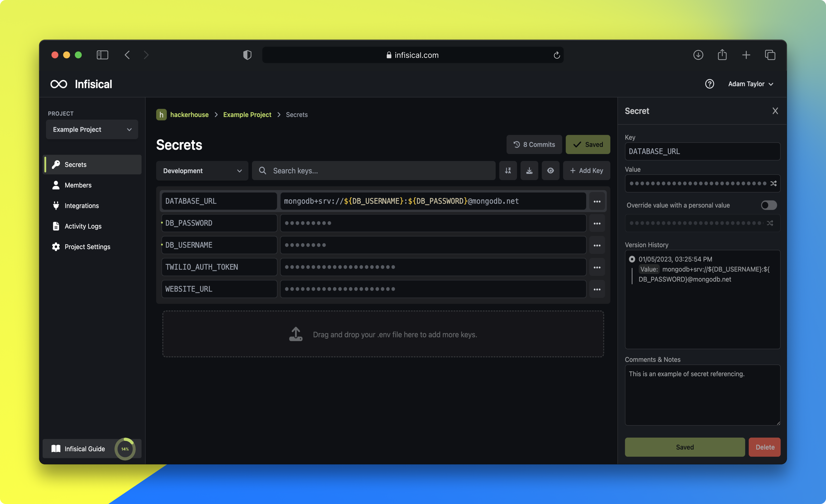
Task: Sort secrets alphabetically with the sort icon
Action: pos(508,171)
